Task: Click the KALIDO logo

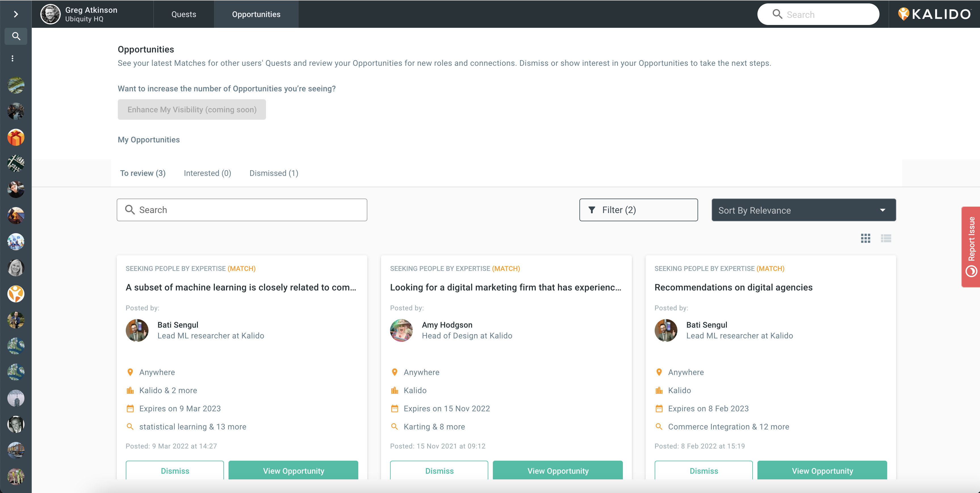Action: point(934,14)
